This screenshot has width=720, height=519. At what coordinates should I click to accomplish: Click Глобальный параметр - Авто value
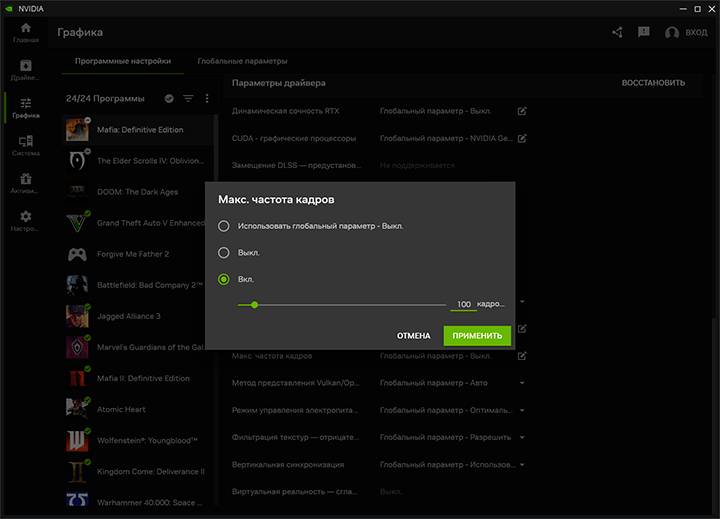pos(434,383)
